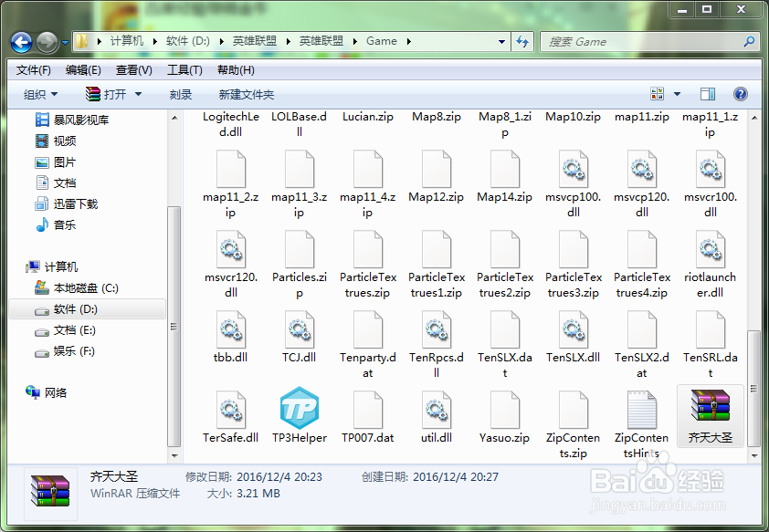769x532 pixels.
Task: Expand the arrow after 软件 (D:) in address bar
Action: click(x=222, y=42)
